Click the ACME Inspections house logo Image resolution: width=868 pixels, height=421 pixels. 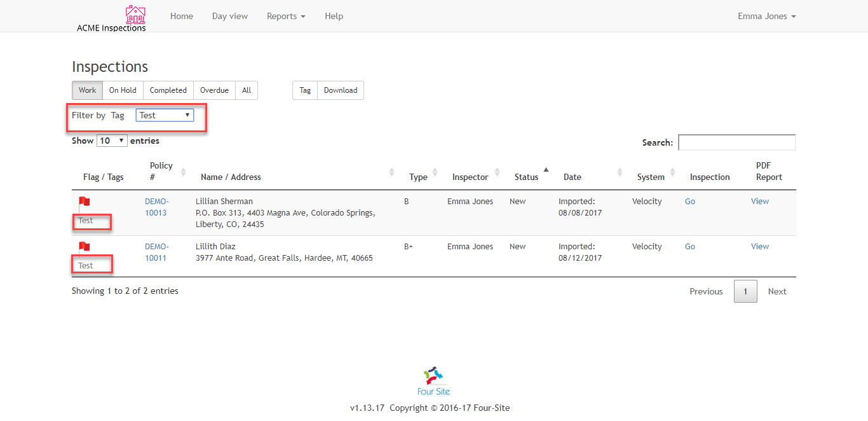(x=135, y=14)
